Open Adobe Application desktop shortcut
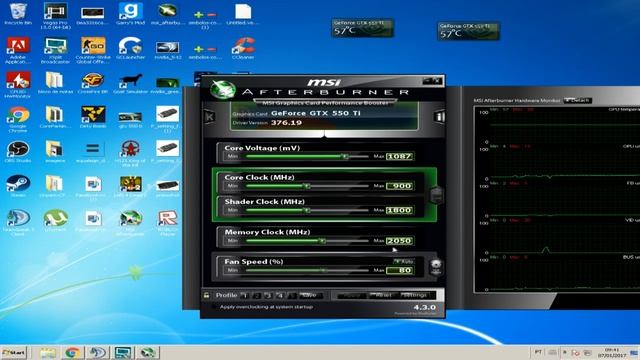Viewport: 640px width, 360px height. point(18,50)
